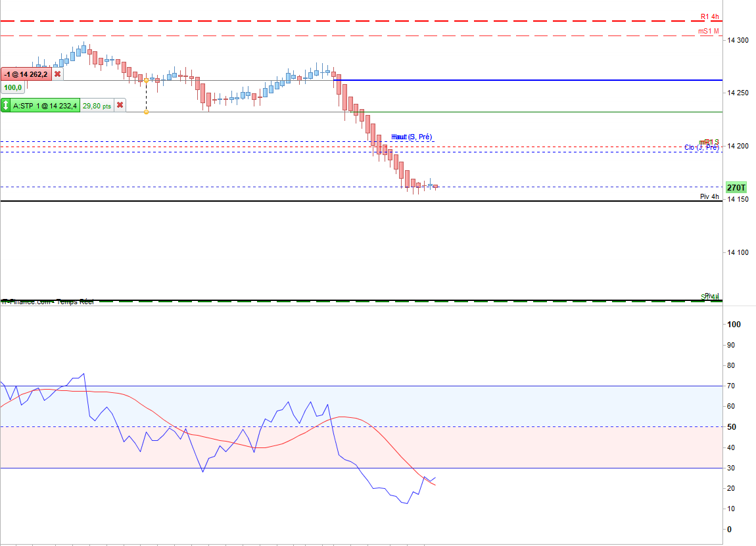Select the A:STP 1 @ 14 232,4 label

[x=45, y=106]
